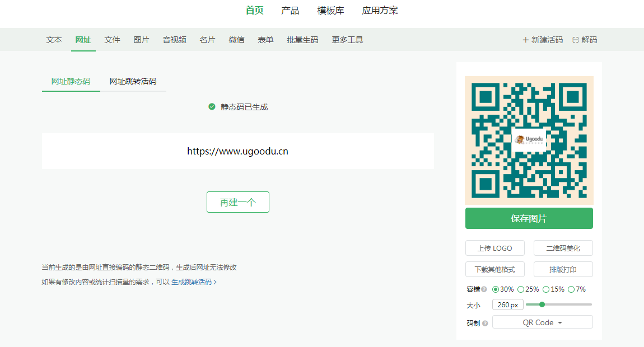Screen dimensions: 644x347
Task: Click the scan icon beside 解码
Action: tap(576, 40)
